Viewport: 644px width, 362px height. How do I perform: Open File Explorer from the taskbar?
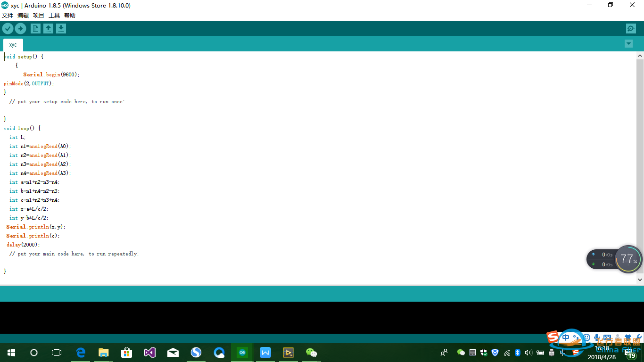tap(104, 353)
